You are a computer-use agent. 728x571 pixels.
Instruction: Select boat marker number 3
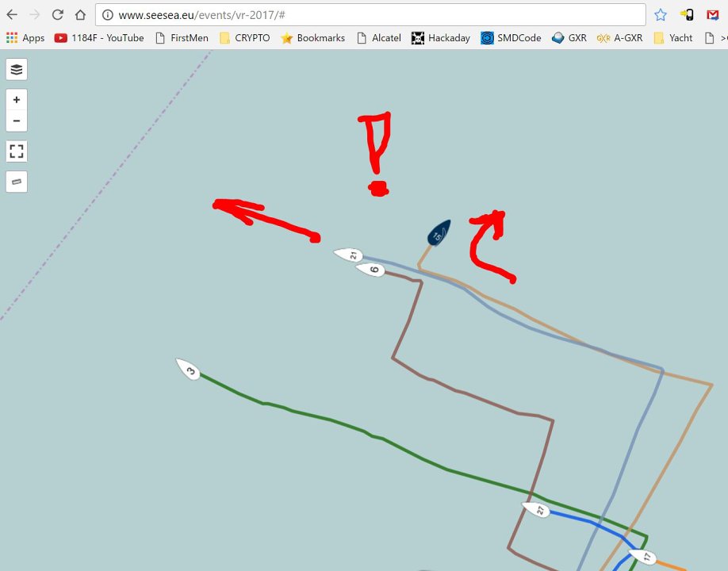tap(189, 369)
